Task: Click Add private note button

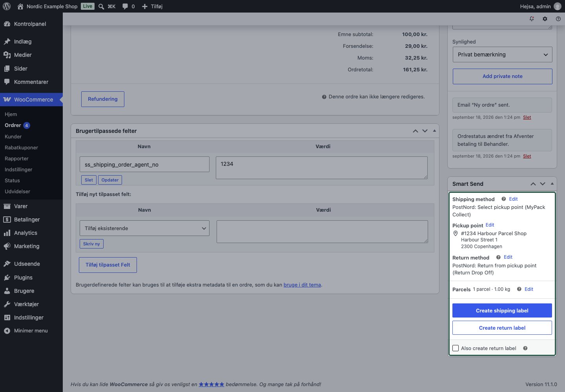Action: pos(502,76)
